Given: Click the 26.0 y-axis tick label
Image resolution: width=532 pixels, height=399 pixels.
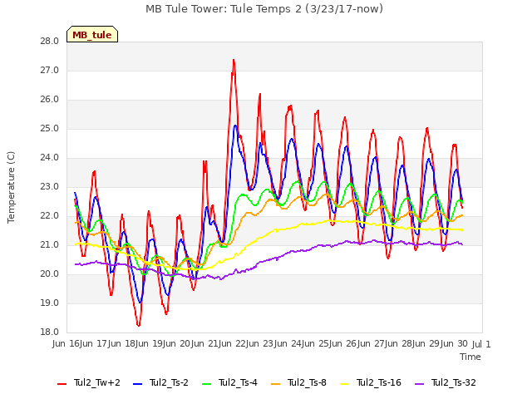Looking at the screenshot, I should [x=50, y=100].
